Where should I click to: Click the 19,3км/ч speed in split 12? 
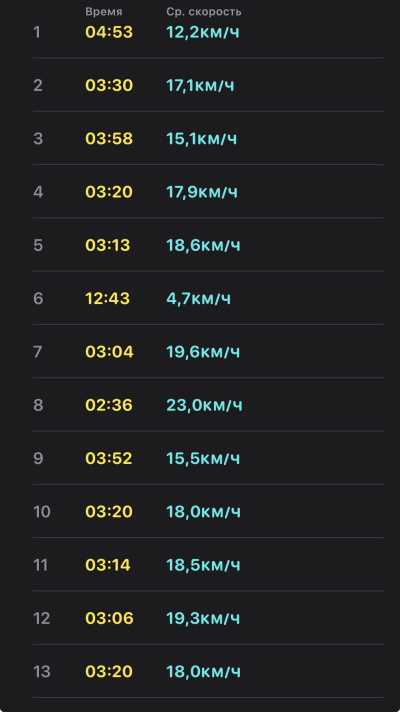203,618
